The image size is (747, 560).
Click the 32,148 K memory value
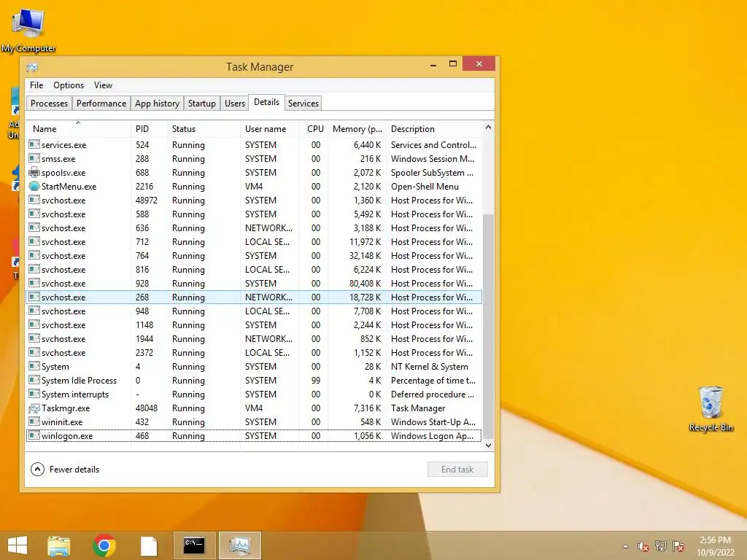click(365, 256)
